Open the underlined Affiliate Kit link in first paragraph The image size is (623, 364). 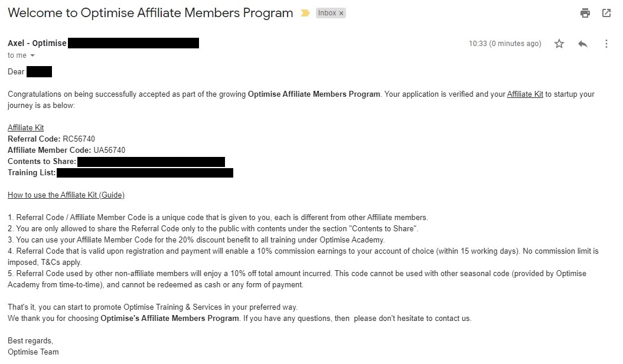525,94
